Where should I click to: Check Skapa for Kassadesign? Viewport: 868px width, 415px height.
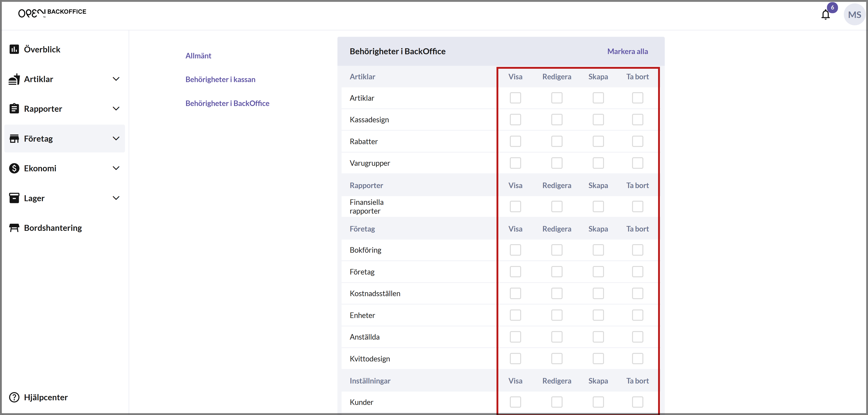(598, 120)
